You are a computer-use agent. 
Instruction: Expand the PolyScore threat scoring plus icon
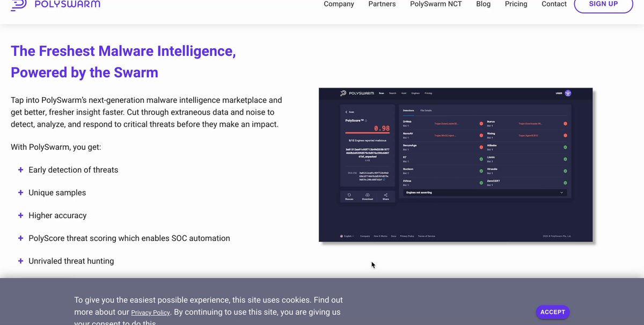click(x=20, y=238)
